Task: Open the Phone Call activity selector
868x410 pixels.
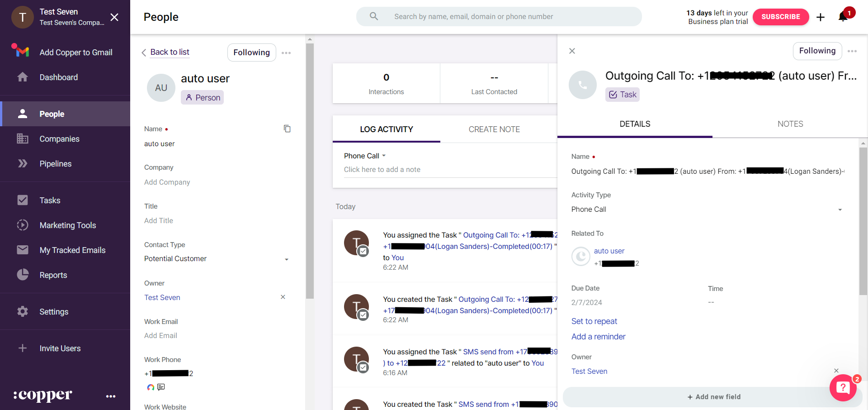Action: click(365, 156)
